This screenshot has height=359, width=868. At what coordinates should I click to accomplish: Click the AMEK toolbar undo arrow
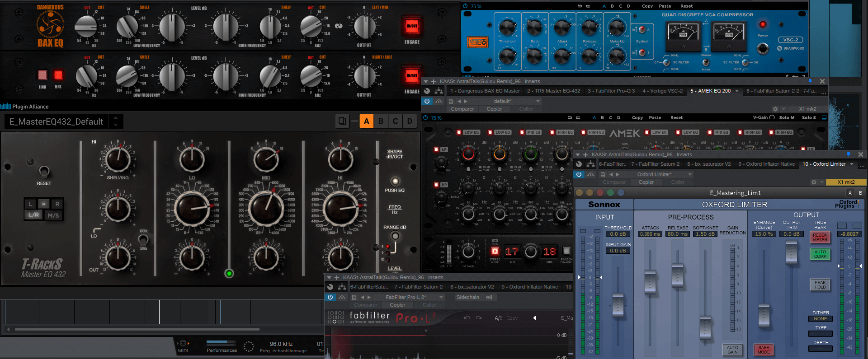569,117
